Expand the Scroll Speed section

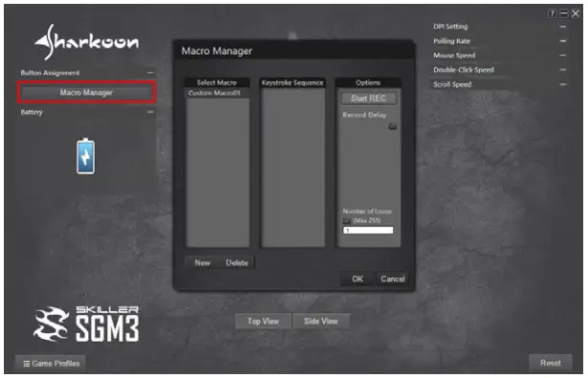[563, 84]
